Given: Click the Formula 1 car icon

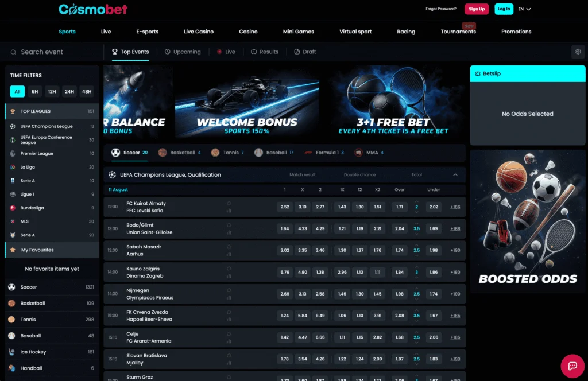Looking at the screenshot, I should (308, 153).
